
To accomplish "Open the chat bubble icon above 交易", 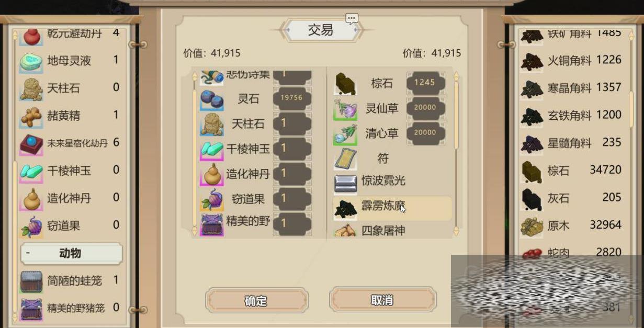I will pyautogui.click(x=352, y=19).
